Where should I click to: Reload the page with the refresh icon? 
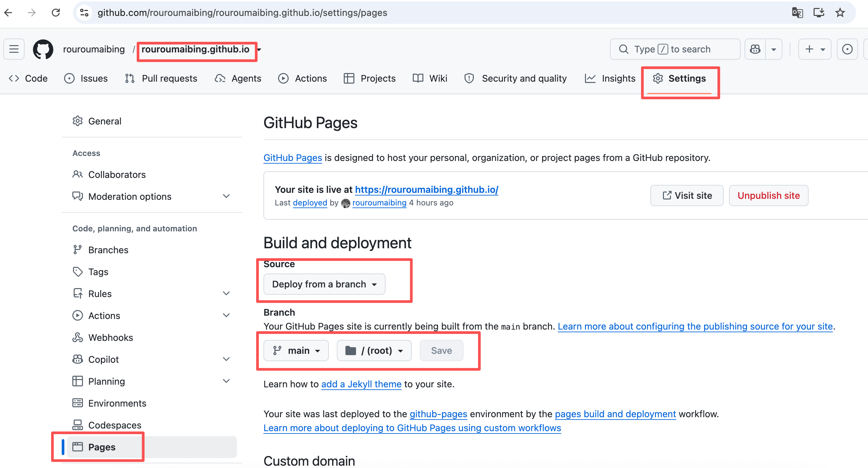pos(56,13)
